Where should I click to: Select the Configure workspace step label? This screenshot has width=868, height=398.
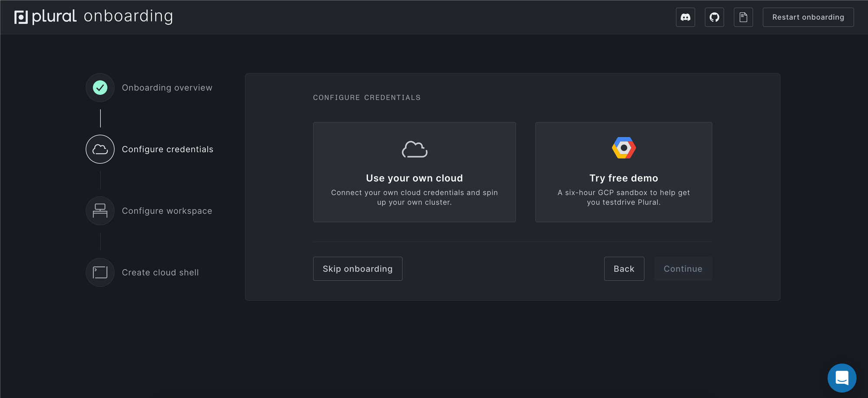(167, 211)
